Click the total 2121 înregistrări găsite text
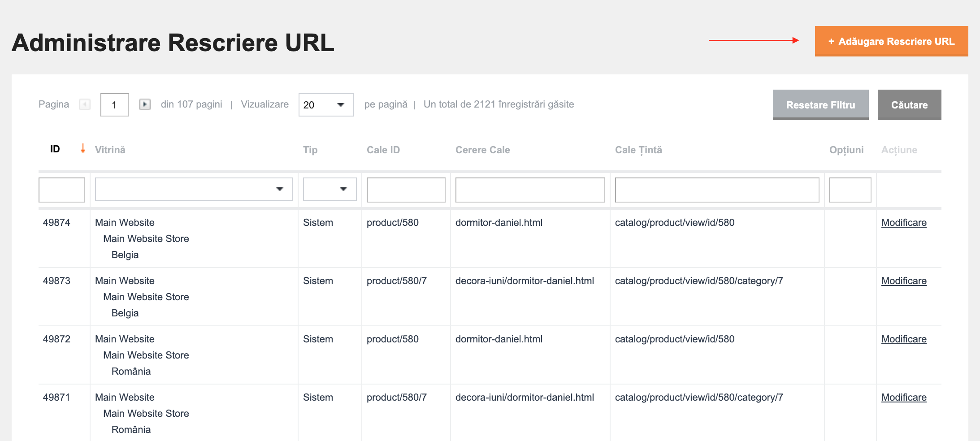Viewport: 980px width, 441px height. 499,104
